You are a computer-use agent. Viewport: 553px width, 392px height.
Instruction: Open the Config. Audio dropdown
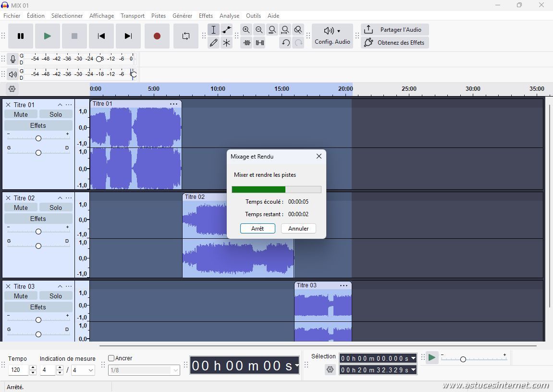[x=332, y=36]
